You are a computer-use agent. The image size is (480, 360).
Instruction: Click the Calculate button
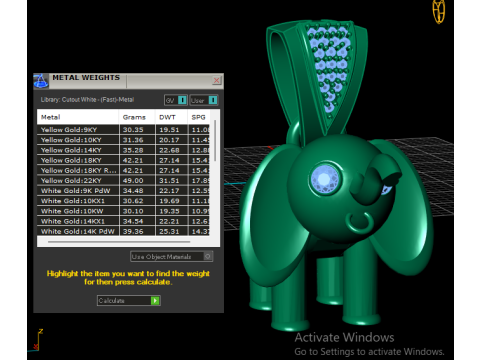(x=129, y=301)
